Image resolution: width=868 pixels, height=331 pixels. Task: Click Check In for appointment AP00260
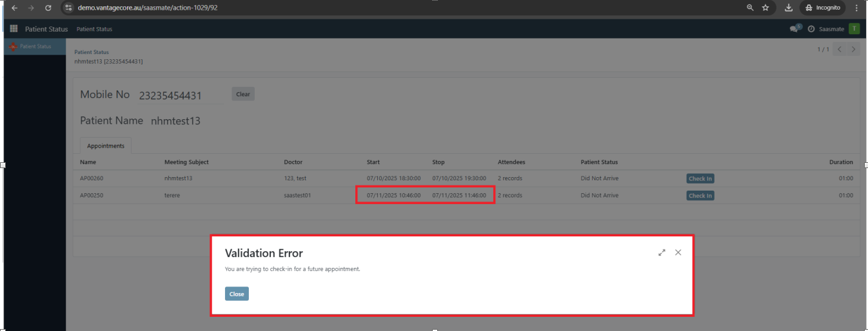pyautogui.click(x=700, y=178)
